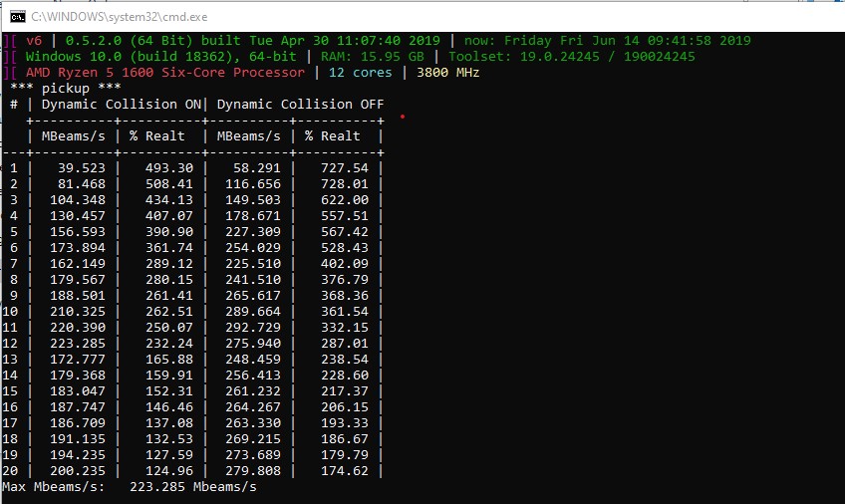Image resolution: width=845 pixels, height=504 pixels.
Task: Click the value 179.368 in row 14
Action: [x=78, y=376]
